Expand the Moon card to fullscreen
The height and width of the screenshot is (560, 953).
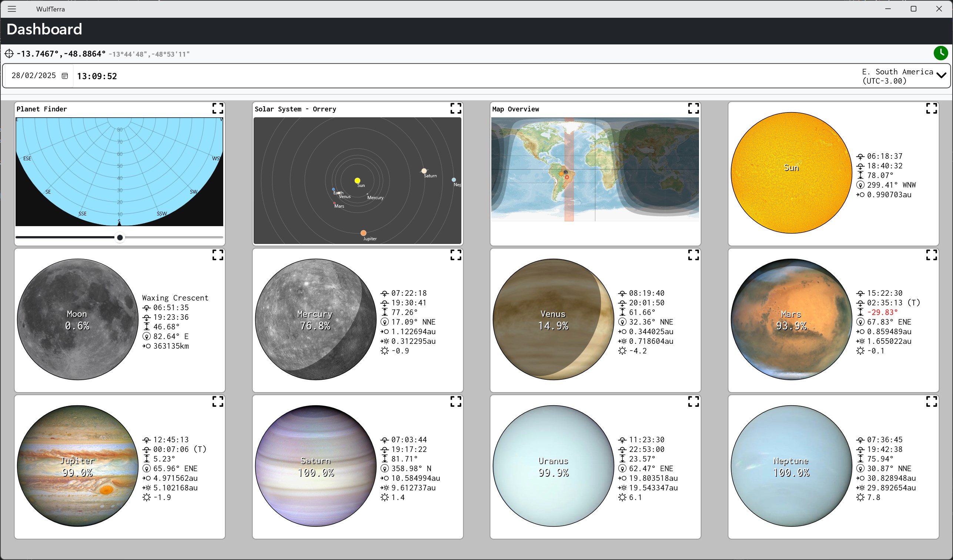[x=217, y=255]
